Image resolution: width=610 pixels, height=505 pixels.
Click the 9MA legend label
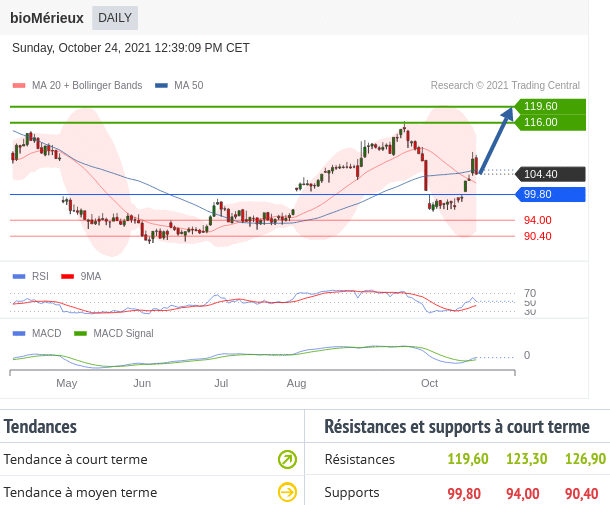(x=91, y=276)
